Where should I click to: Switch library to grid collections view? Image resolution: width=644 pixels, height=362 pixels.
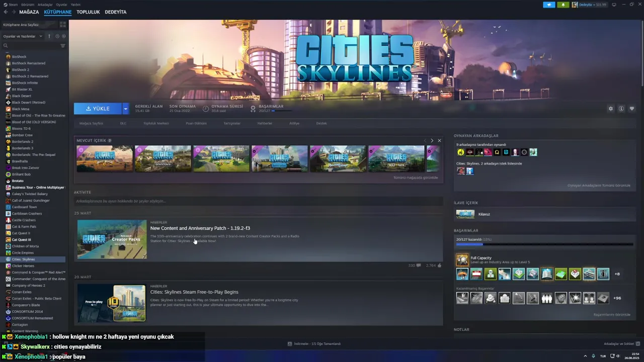63,24
